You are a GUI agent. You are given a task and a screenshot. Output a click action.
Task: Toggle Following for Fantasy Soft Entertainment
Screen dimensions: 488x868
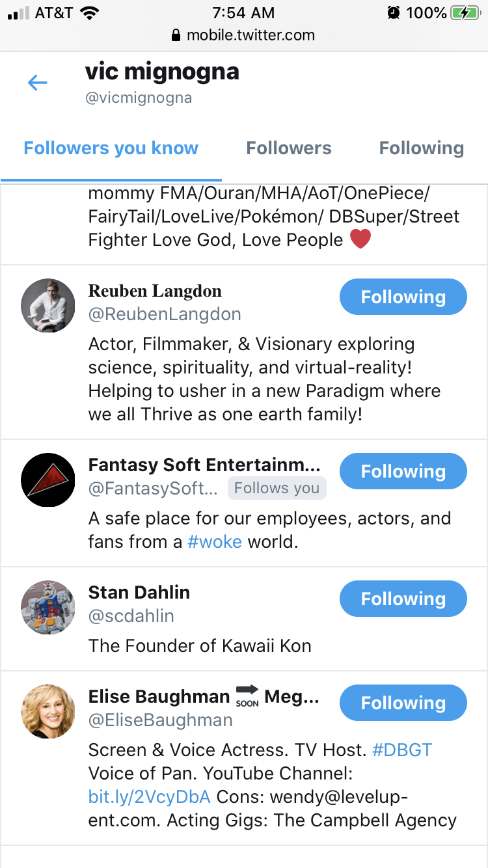(x=403, y=471)
